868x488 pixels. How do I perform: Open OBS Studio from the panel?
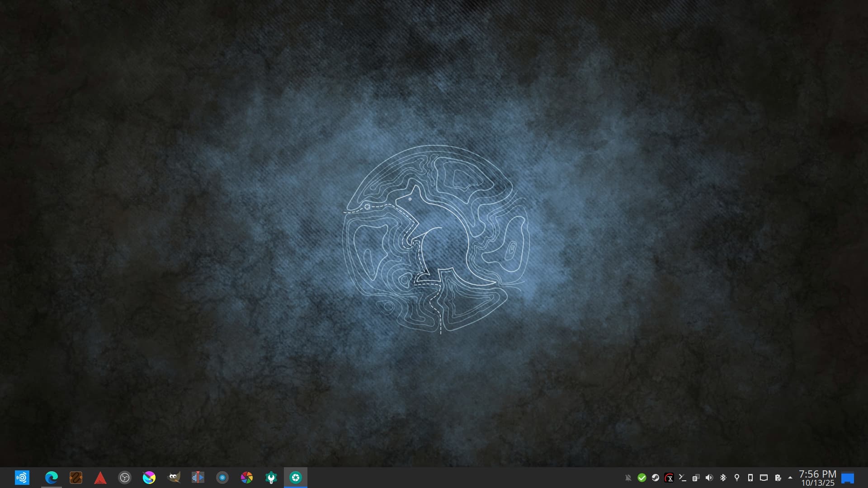point(125,478)
